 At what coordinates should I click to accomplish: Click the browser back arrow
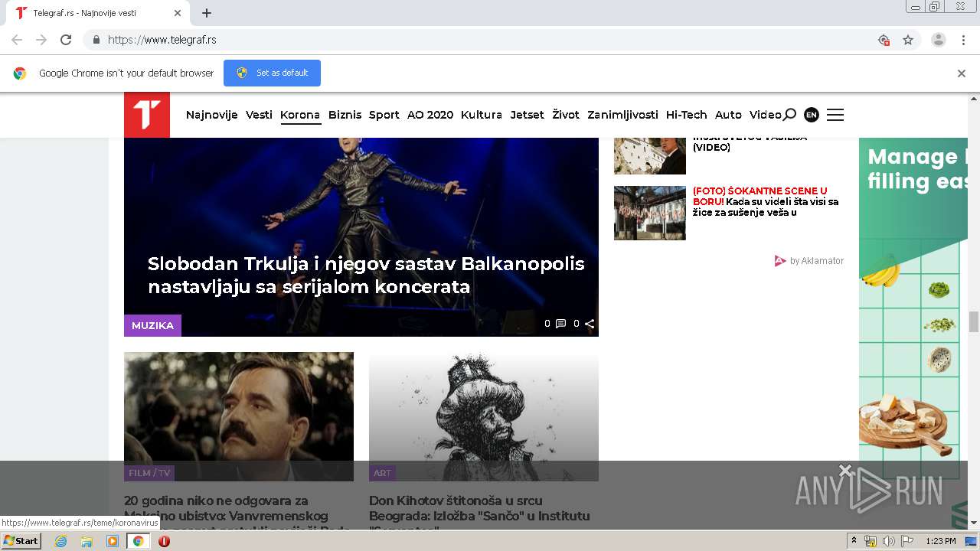17,40
